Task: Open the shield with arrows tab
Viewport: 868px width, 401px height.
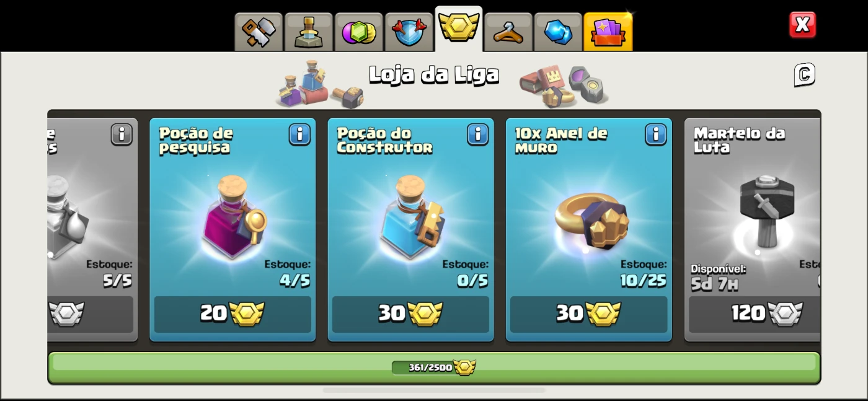Action: click(409, 32)
